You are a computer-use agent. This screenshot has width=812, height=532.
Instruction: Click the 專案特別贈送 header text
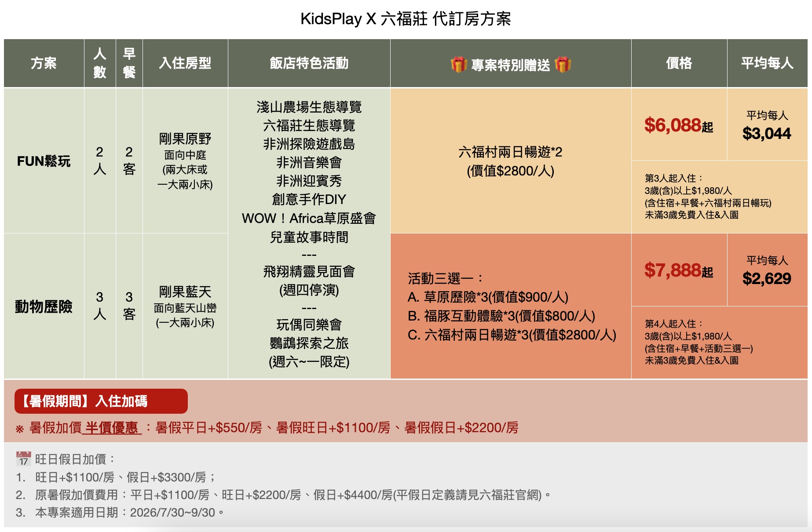coord(510,65)
